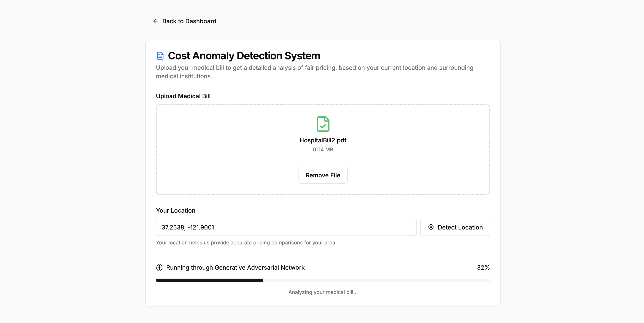Click the 32% progress percentage label
The image size is (644, 323).
point(483,267)
